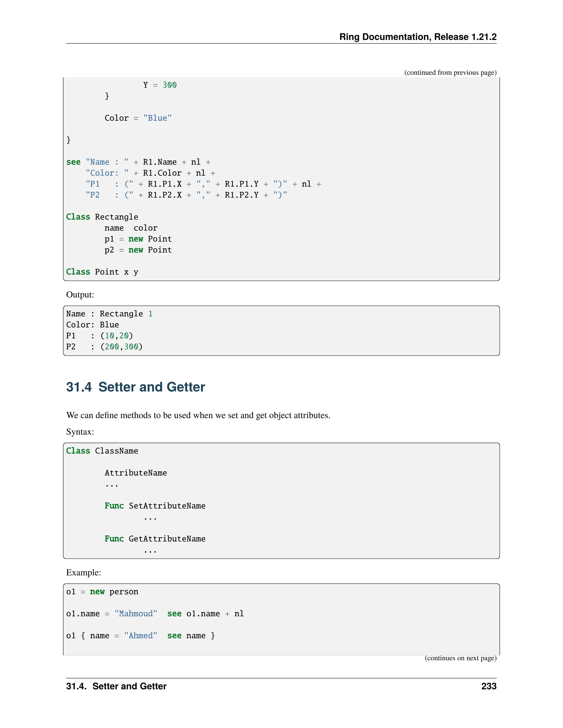Screen dimensions: 563x728
Task: Click the "(continues on next page)" note
Action: point(460,658)
